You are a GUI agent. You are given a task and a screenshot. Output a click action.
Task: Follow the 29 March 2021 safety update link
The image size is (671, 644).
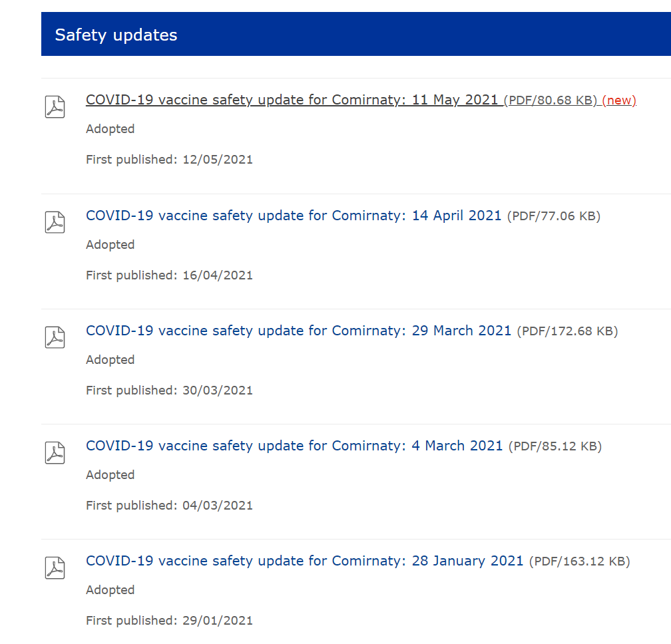coord(298,331)
